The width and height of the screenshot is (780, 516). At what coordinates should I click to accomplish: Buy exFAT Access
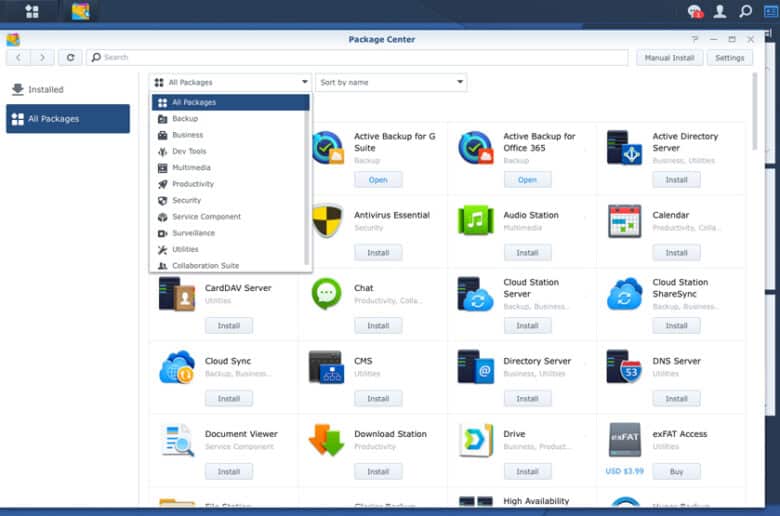677,472
